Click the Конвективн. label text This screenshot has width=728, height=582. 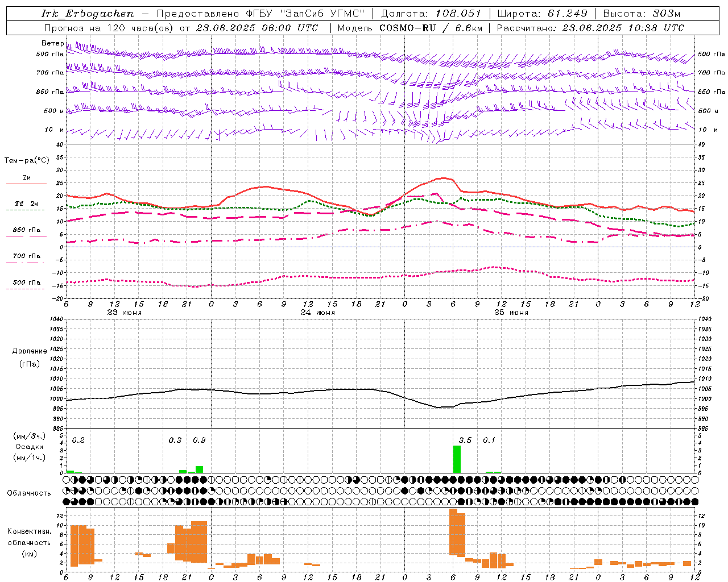point(29,531)
